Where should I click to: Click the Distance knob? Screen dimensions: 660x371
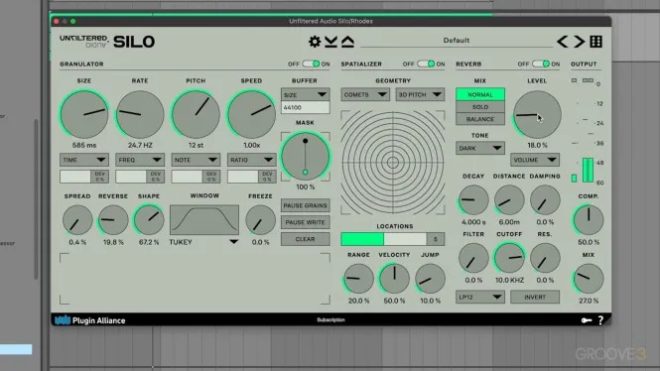(509, 200)
